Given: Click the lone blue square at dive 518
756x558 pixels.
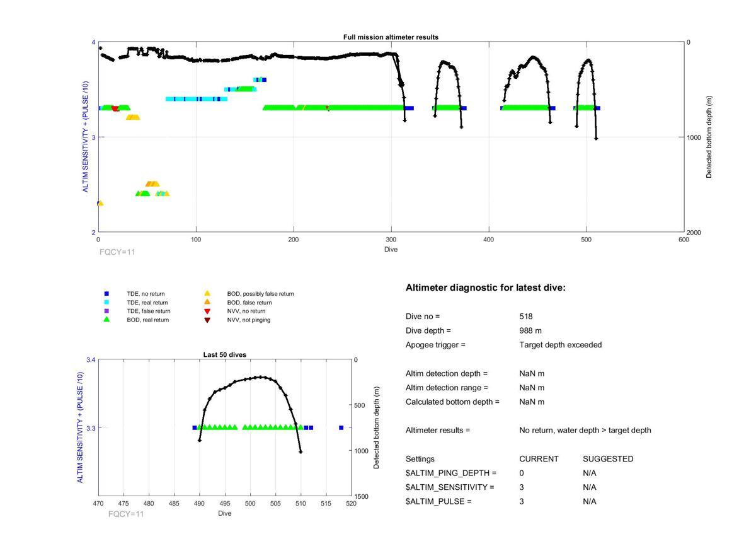Looking at the screenshot, I should (x=341, y=427).
